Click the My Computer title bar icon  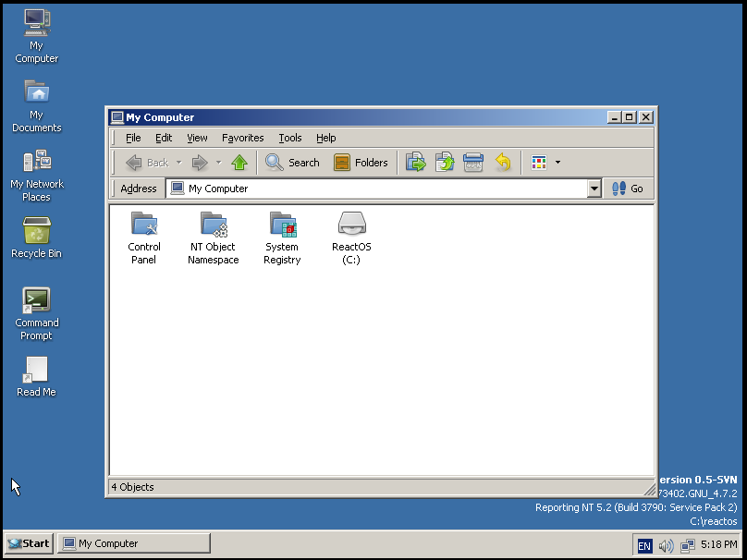116,117
